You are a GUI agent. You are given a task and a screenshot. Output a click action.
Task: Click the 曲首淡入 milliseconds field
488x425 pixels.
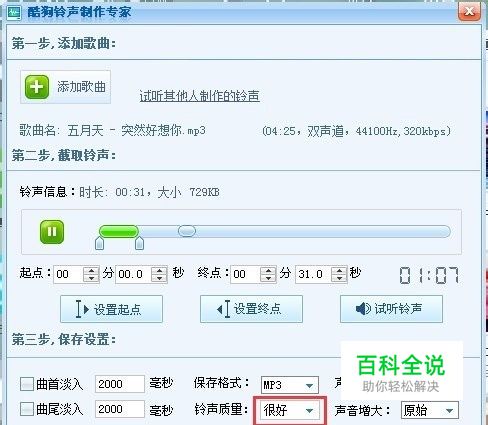click(x=120, y=384)
